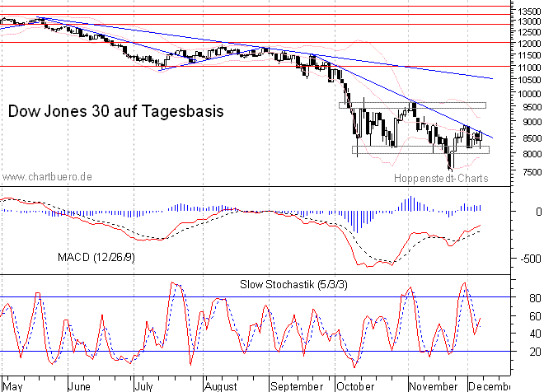This screenshot has width=544, height=392.
Task: Select the 9000 price axis label
Action: (x=532, y=122)
